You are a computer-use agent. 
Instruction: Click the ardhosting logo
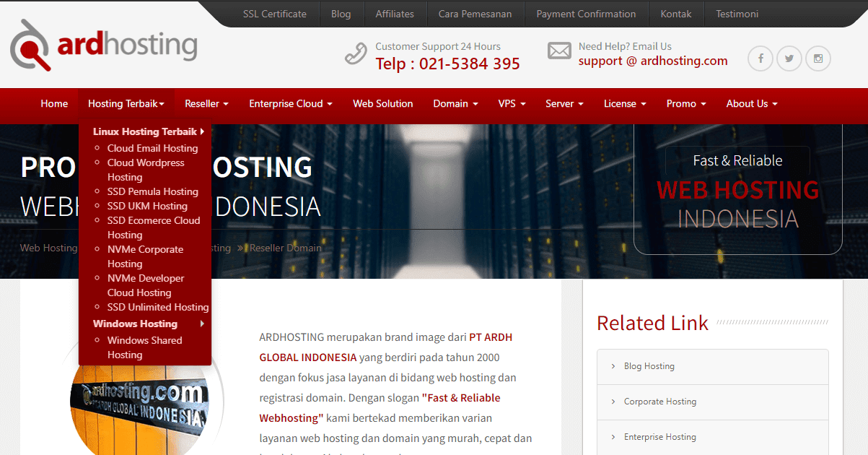tap(104, 45)
